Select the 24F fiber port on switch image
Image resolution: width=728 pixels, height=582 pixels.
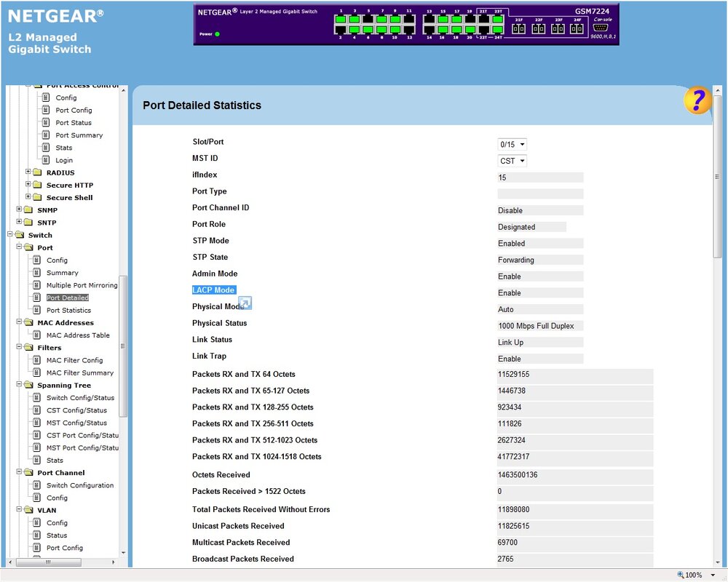pos(577,29)
